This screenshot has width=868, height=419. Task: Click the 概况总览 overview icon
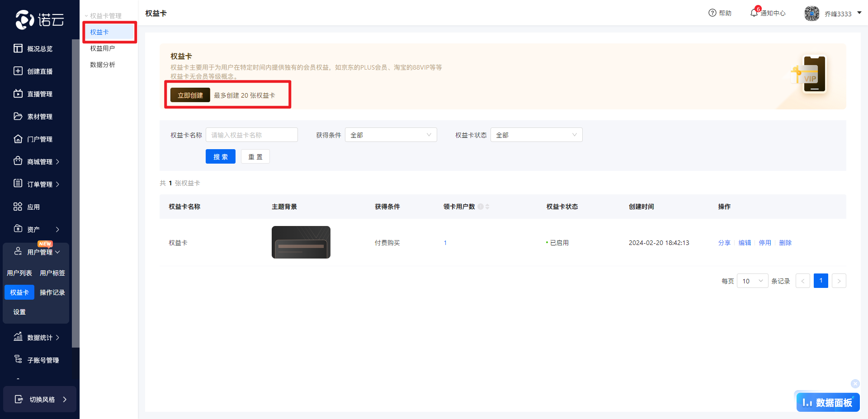point(18,48)
